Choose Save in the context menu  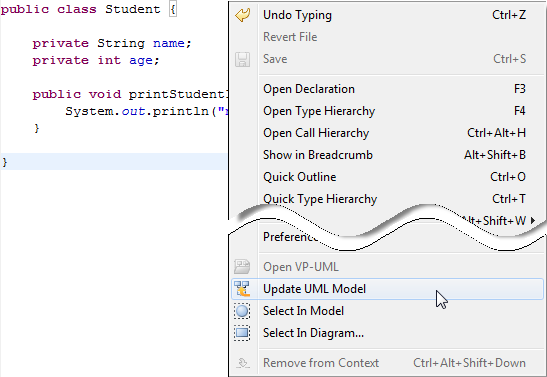click(387, 59)
